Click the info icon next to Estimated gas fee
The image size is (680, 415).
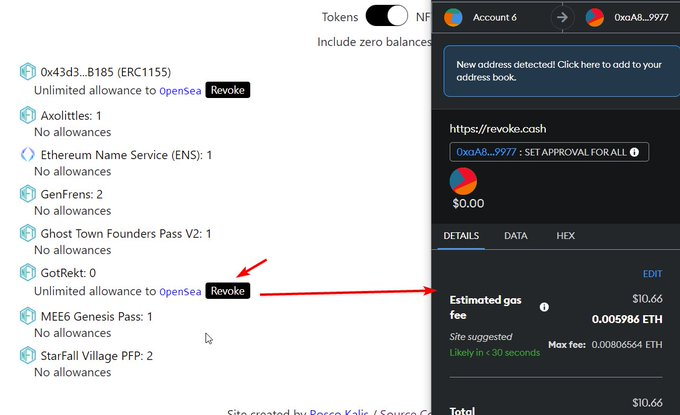click(x=544, y=307)
